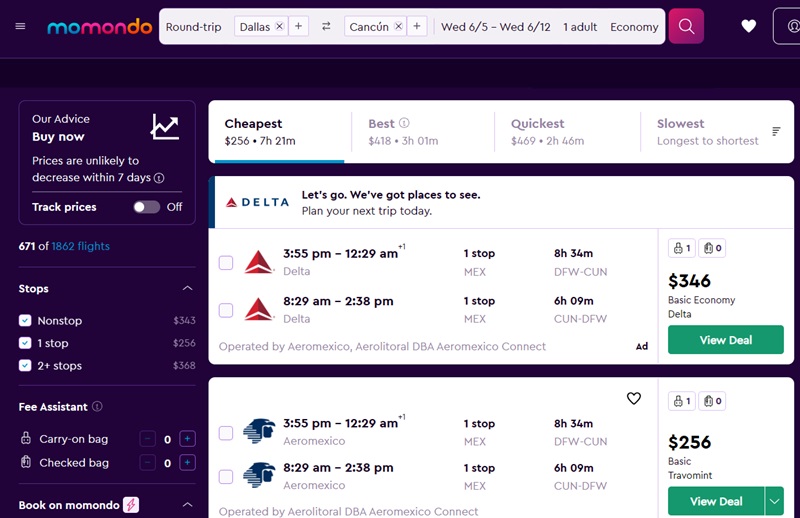
Task: View carry-on bag count for $346 deal
Action: tap(682, 248)
